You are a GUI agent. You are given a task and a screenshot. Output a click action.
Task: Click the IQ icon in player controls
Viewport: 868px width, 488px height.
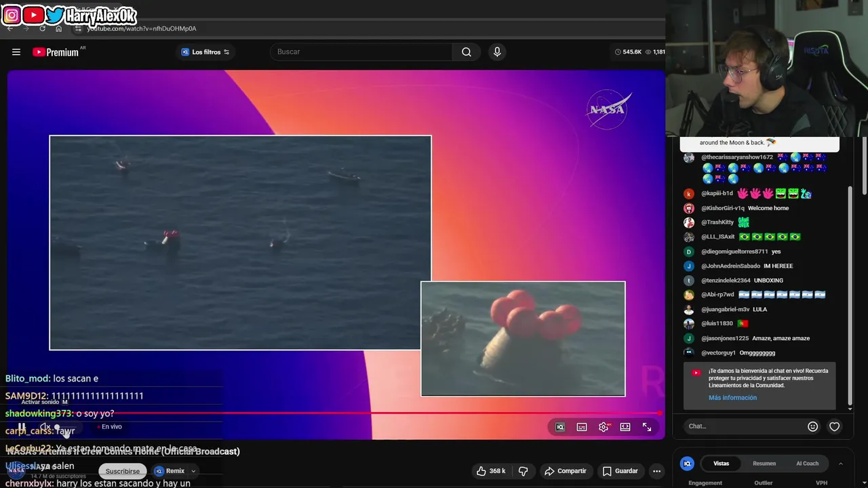click(x=560, y=427)
